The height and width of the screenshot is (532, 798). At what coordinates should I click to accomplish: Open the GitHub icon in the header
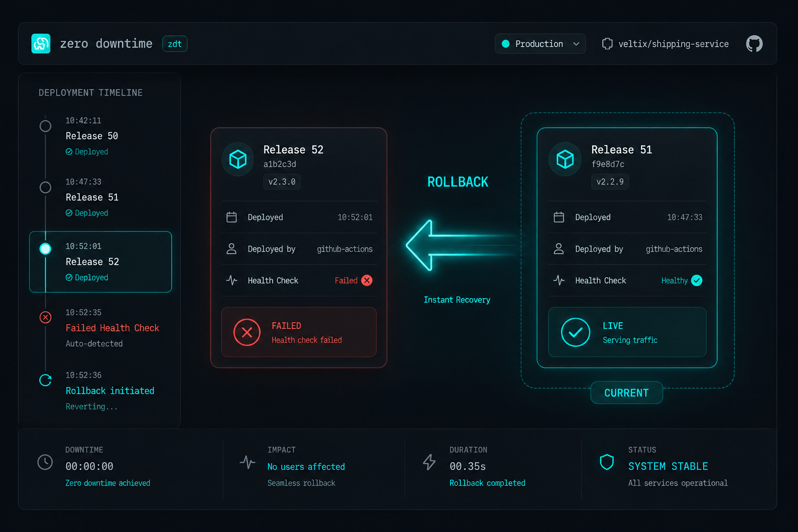coord(754,44)
